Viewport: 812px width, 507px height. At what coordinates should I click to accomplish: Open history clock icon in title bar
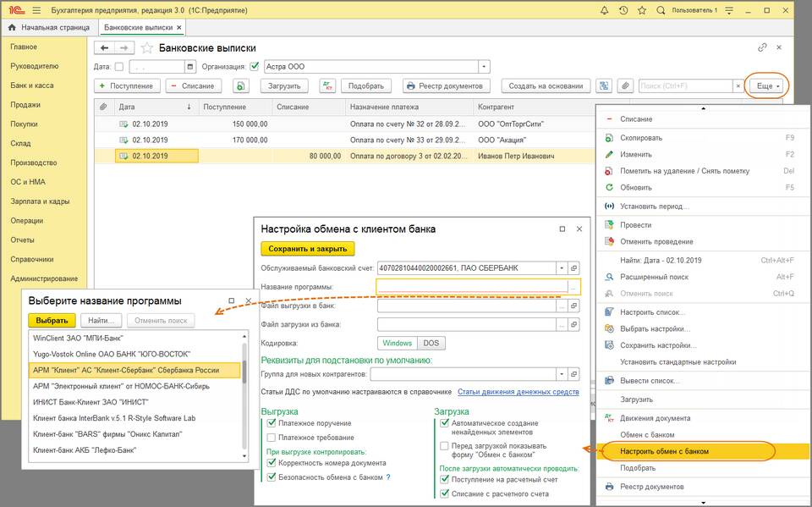pos(623,10)
